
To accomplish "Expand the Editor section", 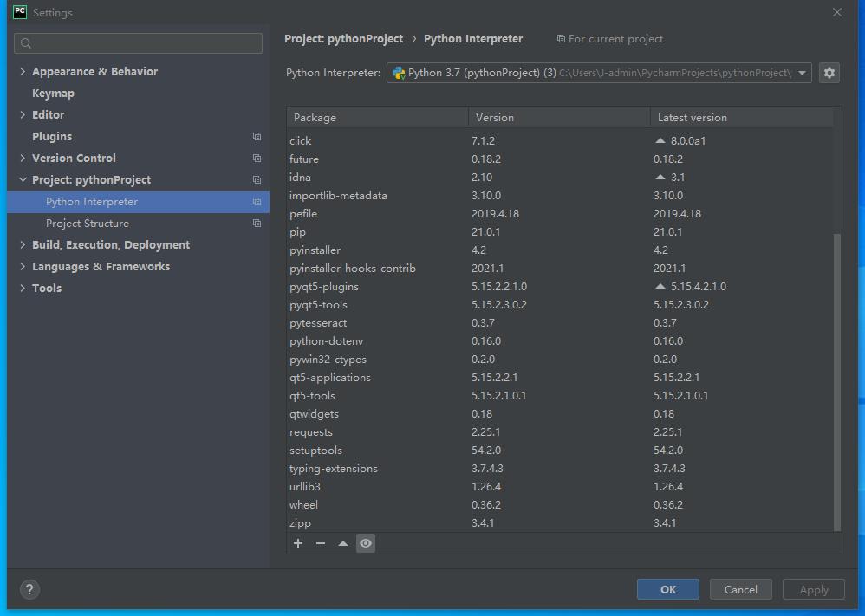I will [23, 114].
